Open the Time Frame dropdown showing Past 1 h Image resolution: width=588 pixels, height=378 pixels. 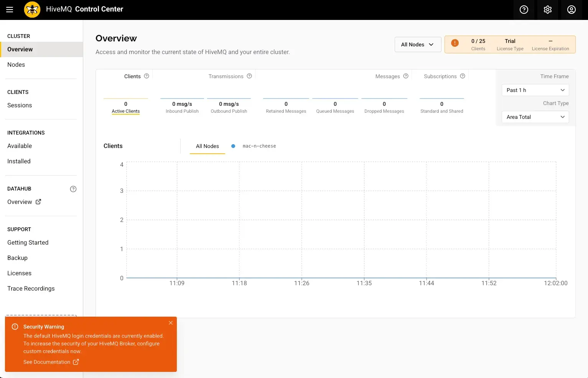click(535, 90)
